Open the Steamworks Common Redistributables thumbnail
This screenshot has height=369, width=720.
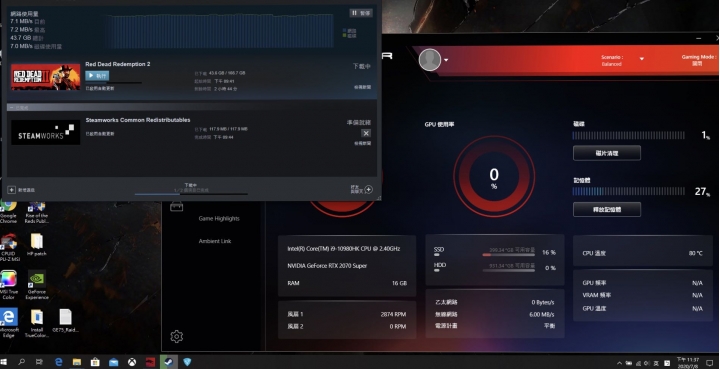tap(45, 132)
